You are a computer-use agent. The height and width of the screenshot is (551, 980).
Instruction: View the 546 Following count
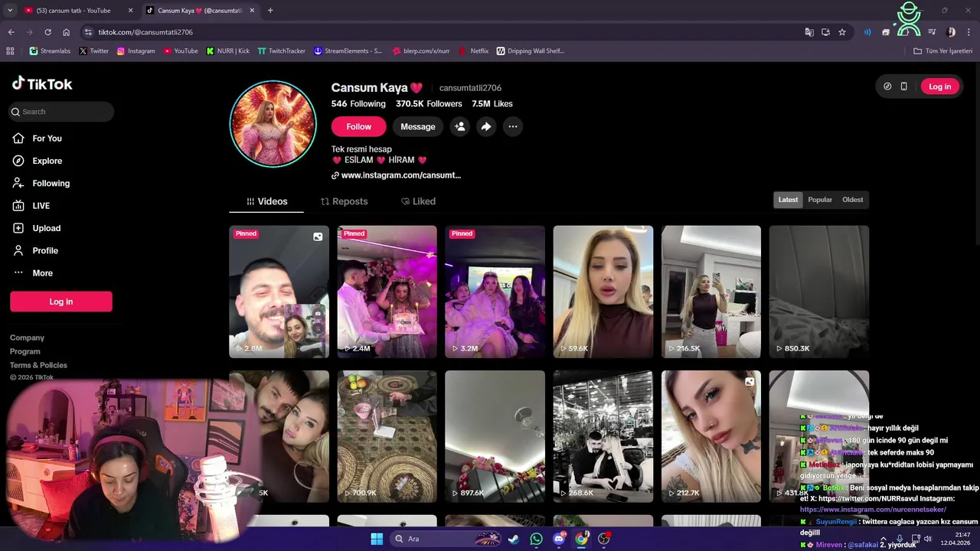(x=358, y=104)
